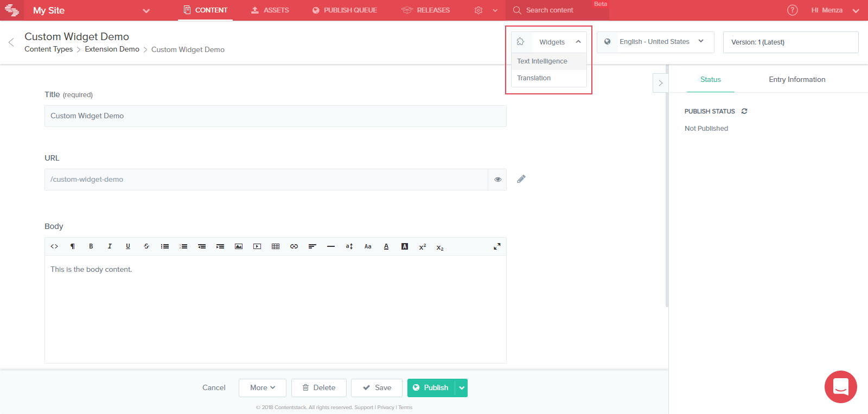Insert an unordered bullet list

coord(165,246)
